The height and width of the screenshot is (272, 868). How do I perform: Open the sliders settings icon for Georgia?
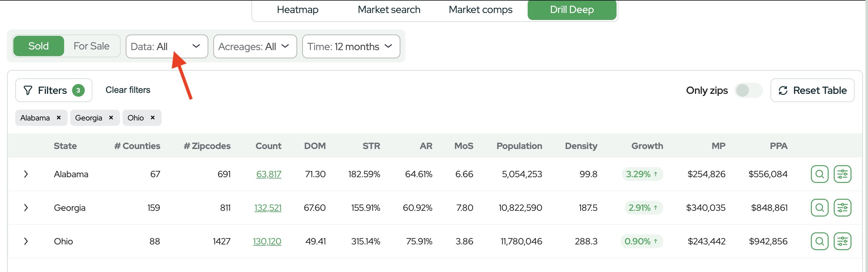842,208
